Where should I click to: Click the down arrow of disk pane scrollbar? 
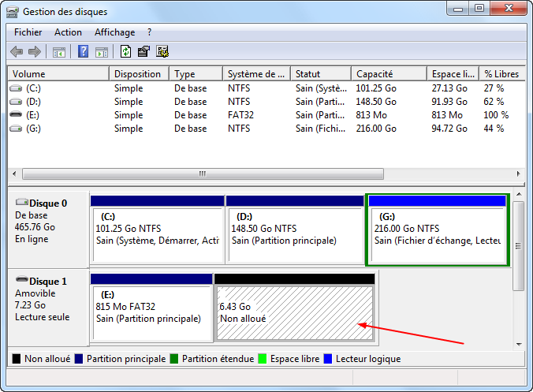(519, 345)
